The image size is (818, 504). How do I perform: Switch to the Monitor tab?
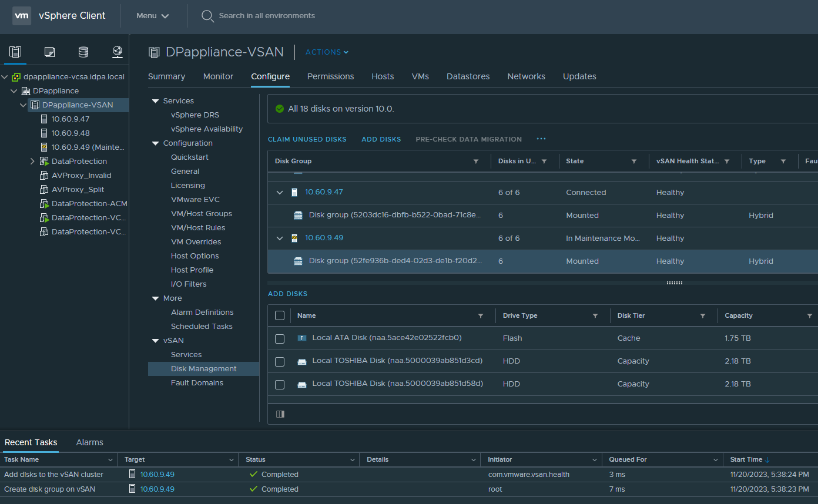pyautogui.click(x=218, y=76)
